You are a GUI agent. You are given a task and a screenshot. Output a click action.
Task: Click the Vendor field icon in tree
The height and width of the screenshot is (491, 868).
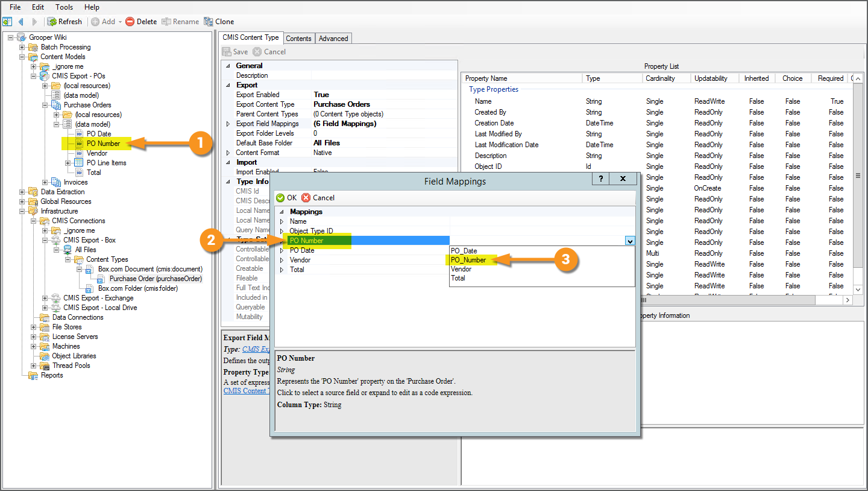pos(79,153)
